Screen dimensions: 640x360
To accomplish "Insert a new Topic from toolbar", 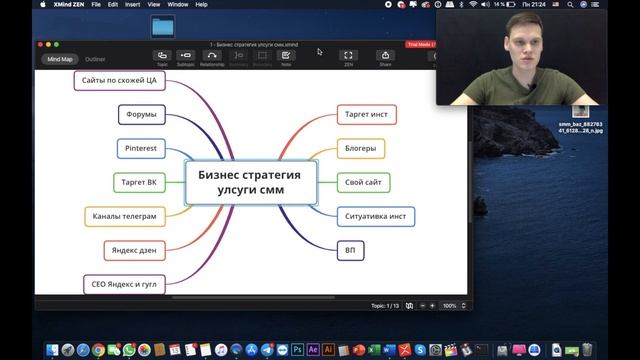I will [x=162, y=56].
